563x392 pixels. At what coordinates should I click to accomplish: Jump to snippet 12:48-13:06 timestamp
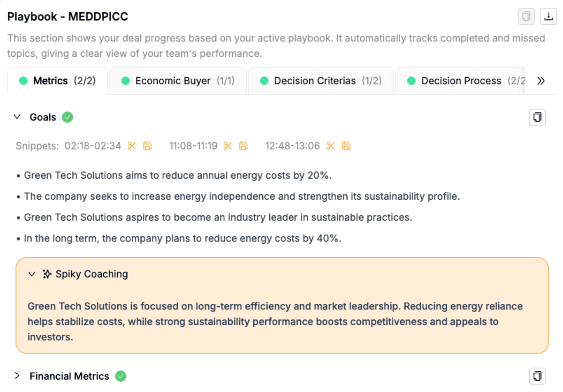(x=292, y=146)
